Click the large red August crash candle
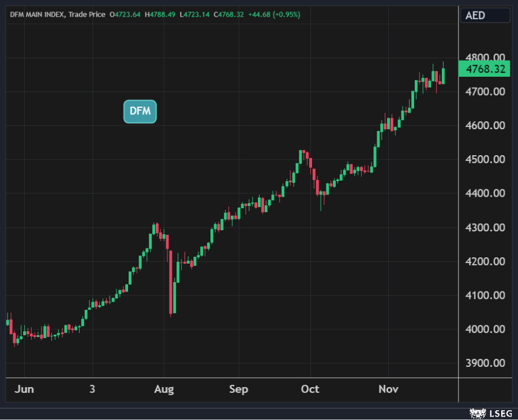The width and height of the screenshot is (518, 420). tap(171, 282)
